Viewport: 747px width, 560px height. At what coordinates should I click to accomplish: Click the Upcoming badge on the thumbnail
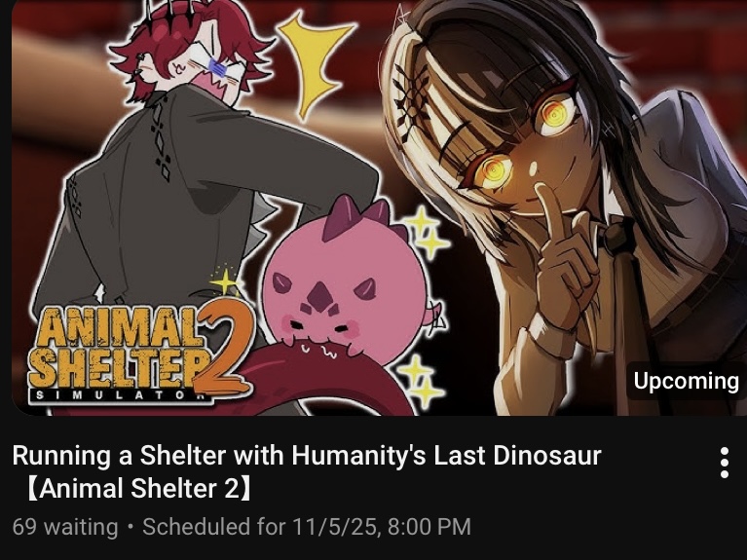(x=686, y=381)
